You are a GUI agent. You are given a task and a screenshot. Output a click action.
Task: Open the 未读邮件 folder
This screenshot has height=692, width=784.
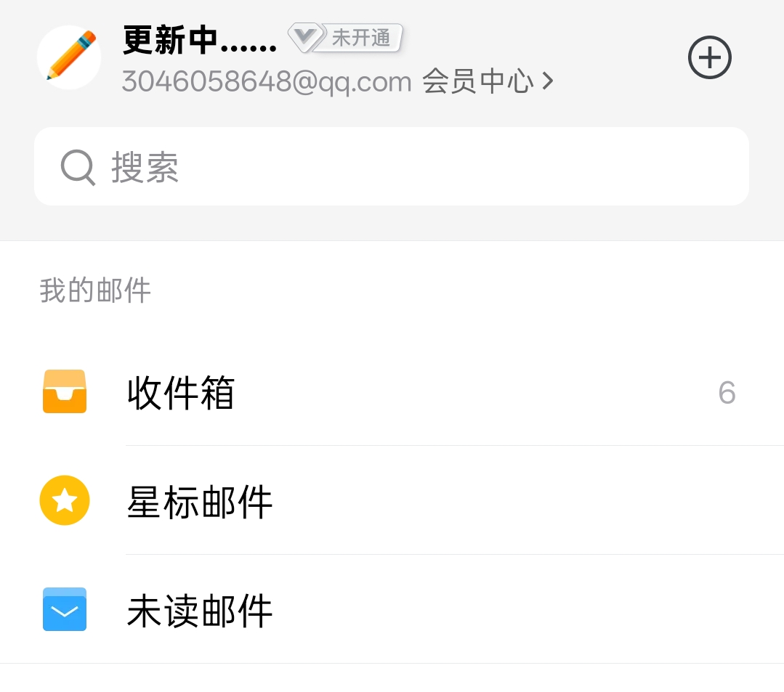200,611
